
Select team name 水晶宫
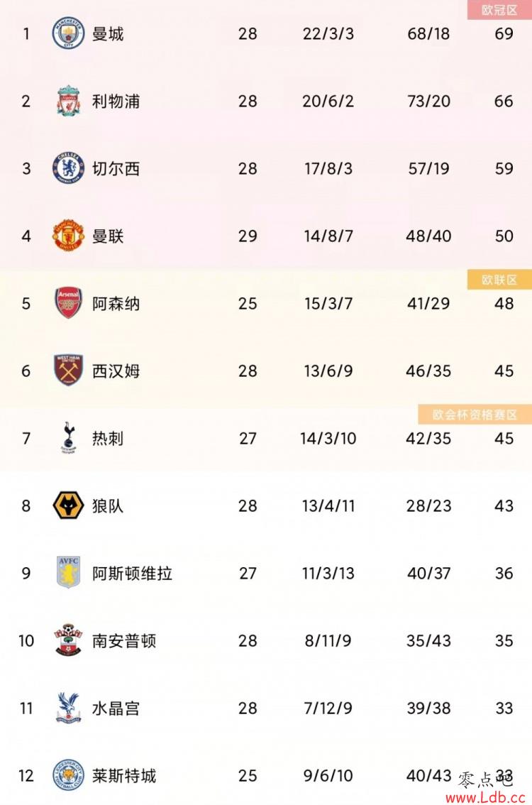click(x=116, y=708)
